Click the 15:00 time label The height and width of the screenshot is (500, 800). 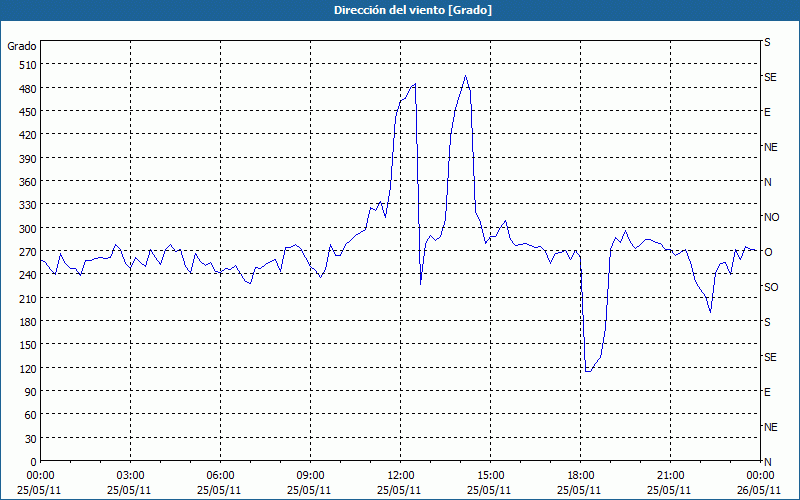tap(490, 476)
